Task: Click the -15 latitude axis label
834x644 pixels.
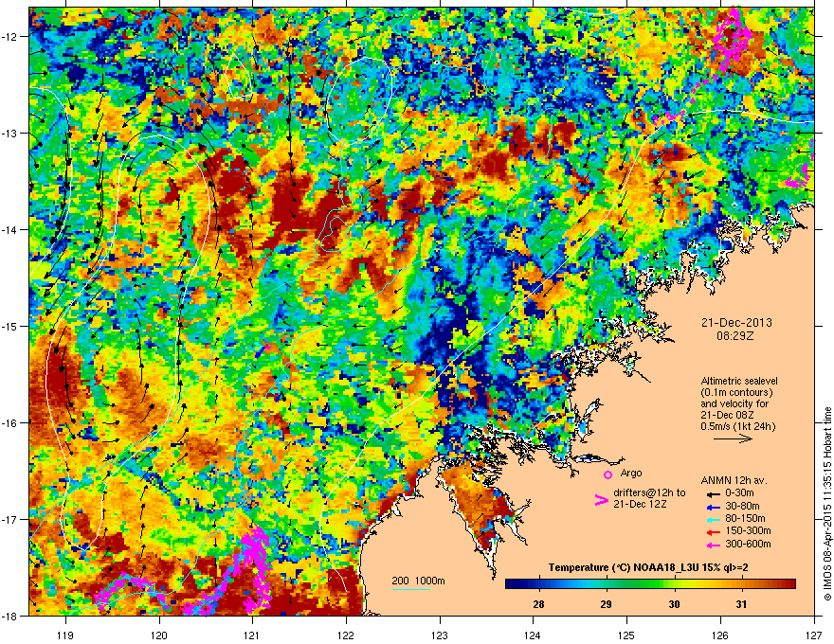Action: (x=9, y=326)
